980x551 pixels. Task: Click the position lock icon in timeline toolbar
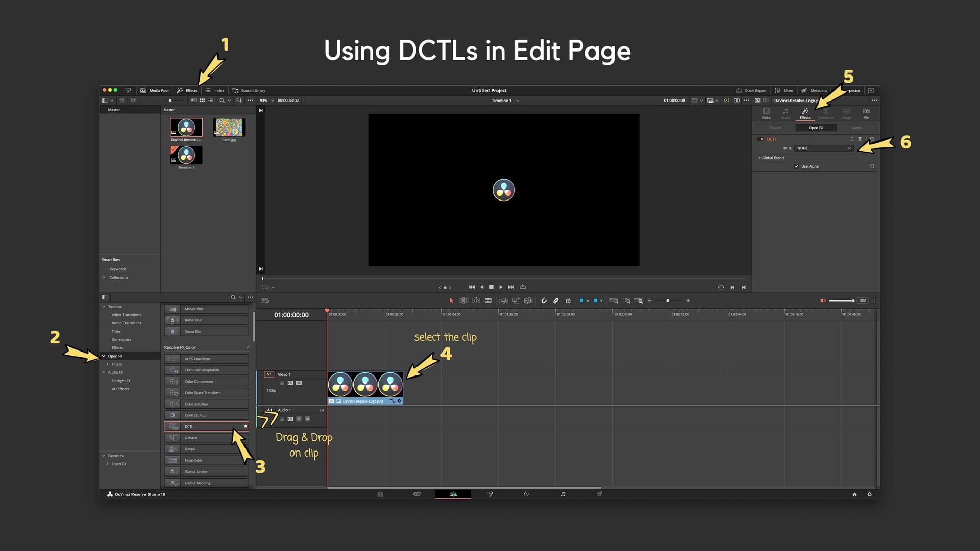click(x=568, y=300)
